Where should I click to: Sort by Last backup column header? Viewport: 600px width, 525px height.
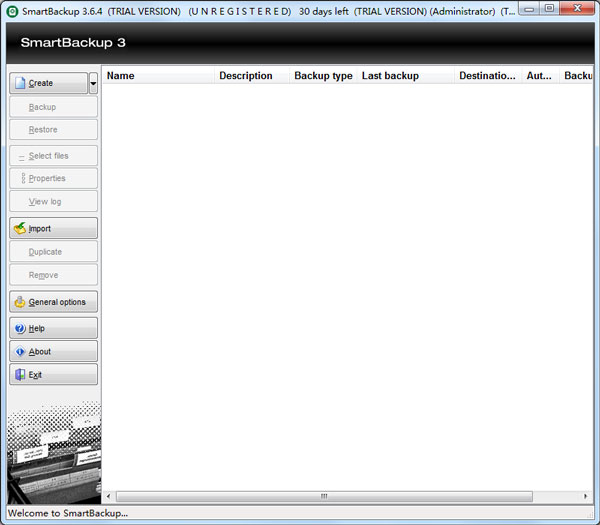coord(406,76)
